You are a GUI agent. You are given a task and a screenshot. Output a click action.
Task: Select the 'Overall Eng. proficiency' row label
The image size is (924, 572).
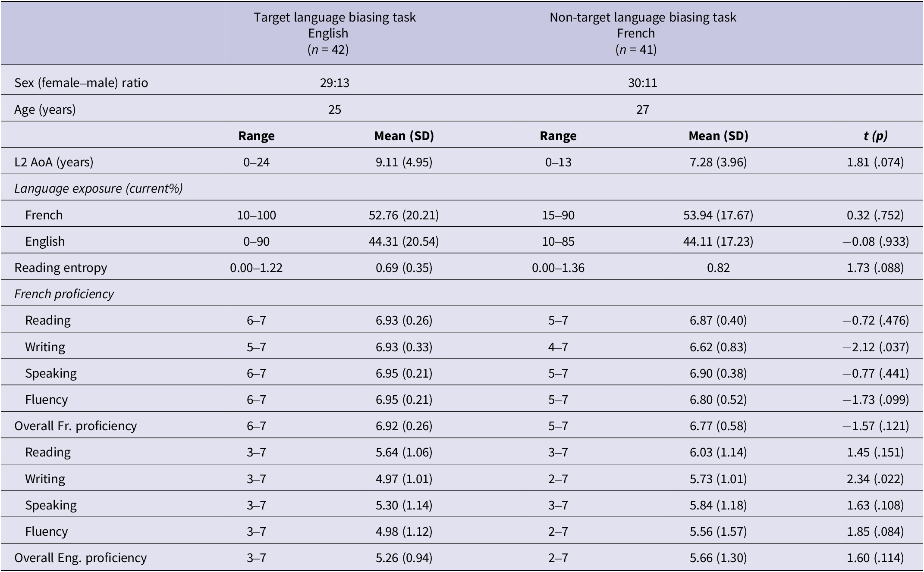(80, 558)
